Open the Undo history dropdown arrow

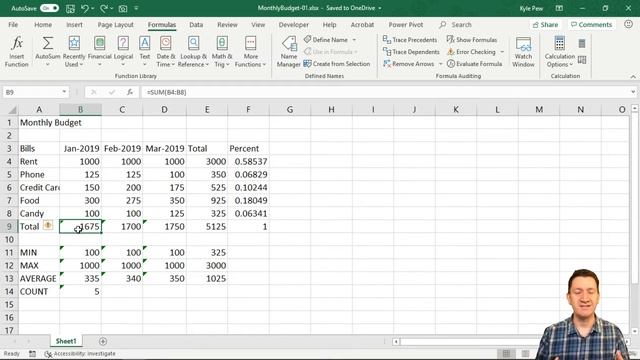92,8
